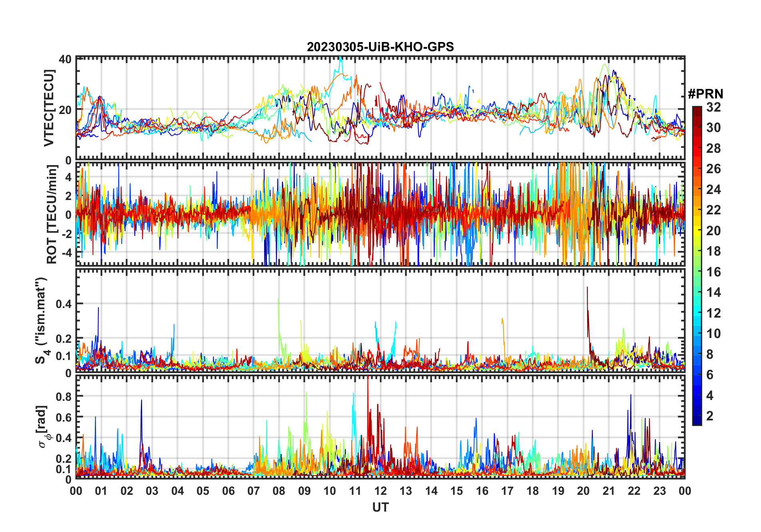This screenshot has height=532, width=761.
Task: Click colorbar tick label "24"
Action: tap(713, 189)
